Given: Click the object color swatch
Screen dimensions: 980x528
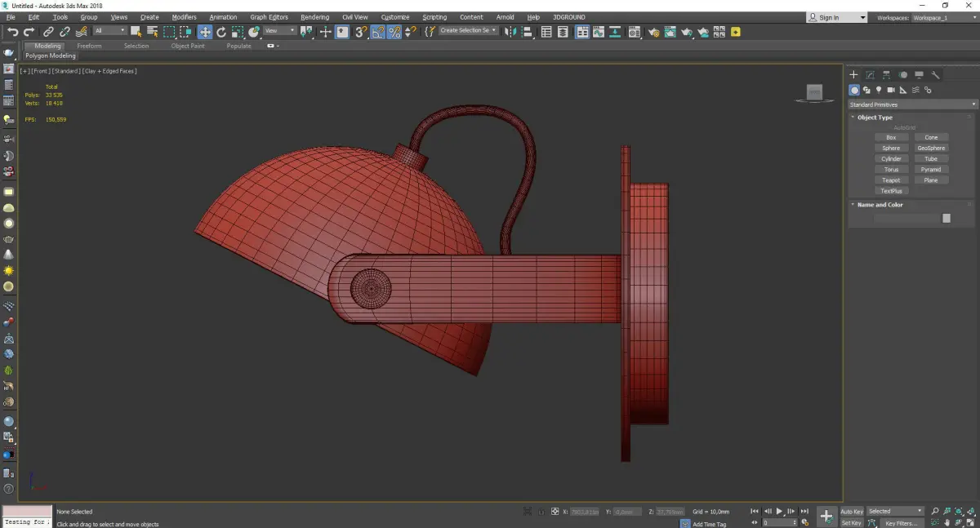Looking at the screenshot, I should [947, 218].
